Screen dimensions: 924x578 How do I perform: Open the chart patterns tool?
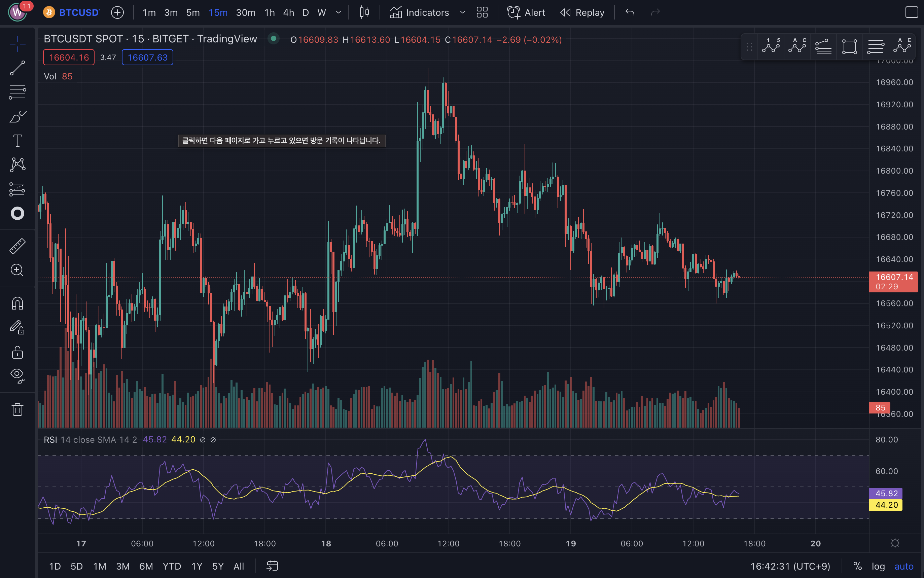click(x=17, y=165)
